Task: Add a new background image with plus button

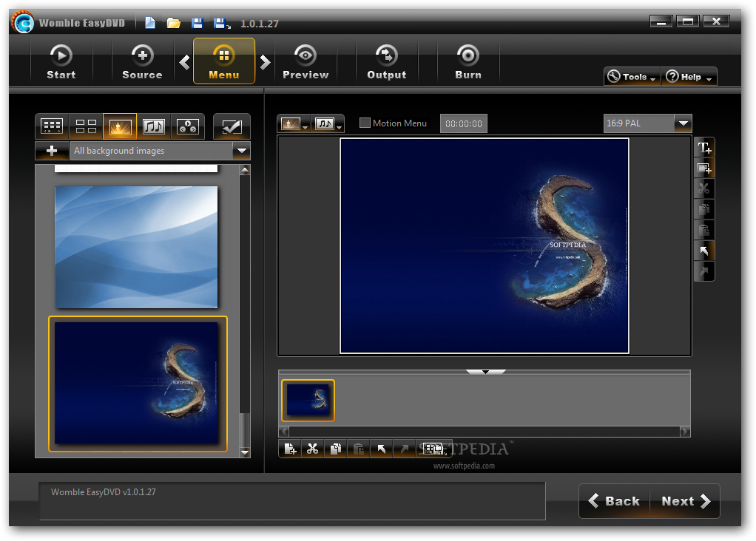Action: [x=52, y=151]
